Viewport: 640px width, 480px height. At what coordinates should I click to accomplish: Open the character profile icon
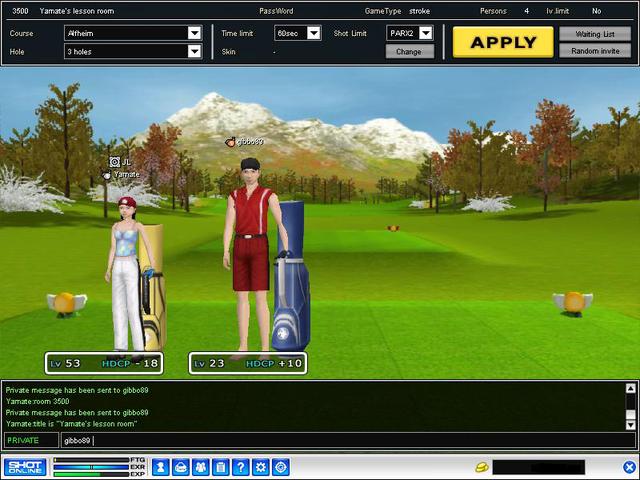click(160, 467)
